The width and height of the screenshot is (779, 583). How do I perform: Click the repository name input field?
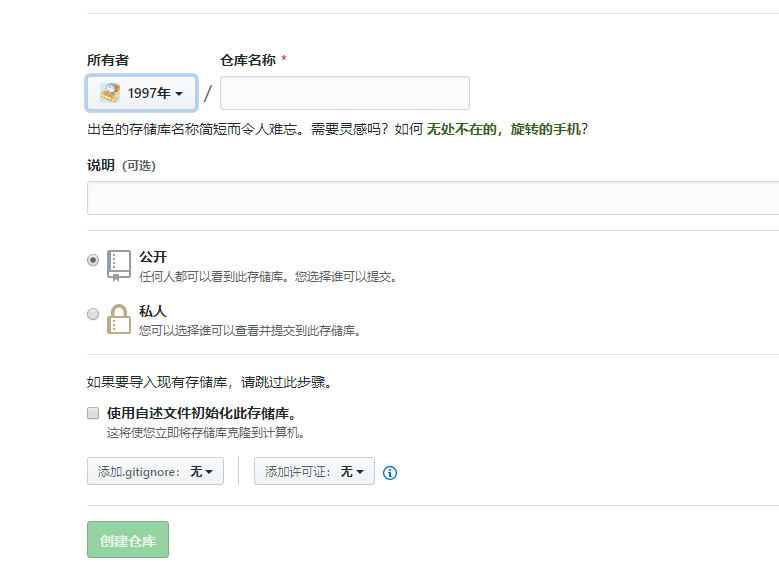pyautogui.click(x=345, y=93)
